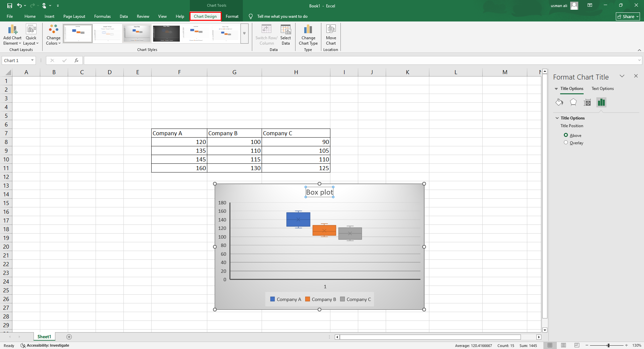Click the zoom slider handle
Screen dimensions: 644x349
click(x=608, y=345)
